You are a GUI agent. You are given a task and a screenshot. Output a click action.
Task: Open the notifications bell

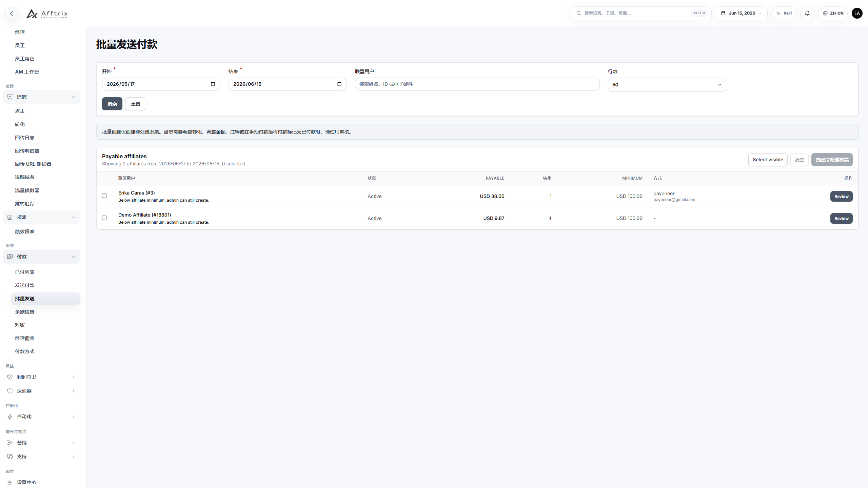click(x=807, y=13)
